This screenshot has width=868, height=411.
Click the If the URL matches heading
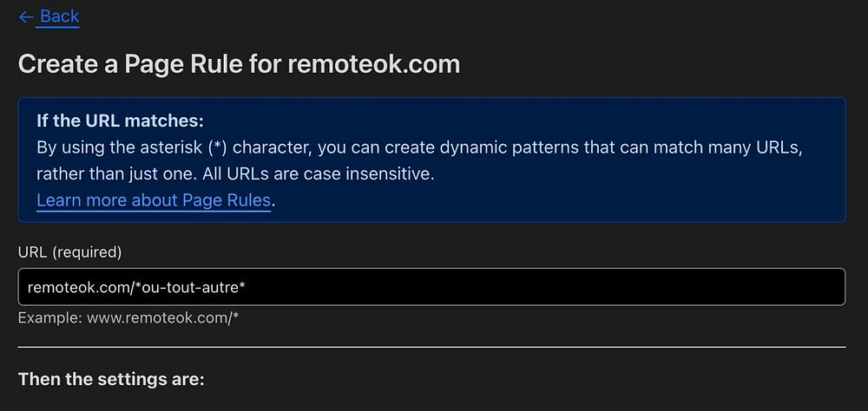(x=120, y=121)
